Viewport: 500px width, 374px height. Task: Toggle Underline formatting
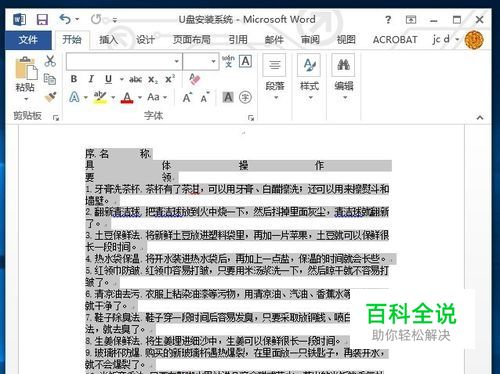[108, 79]
